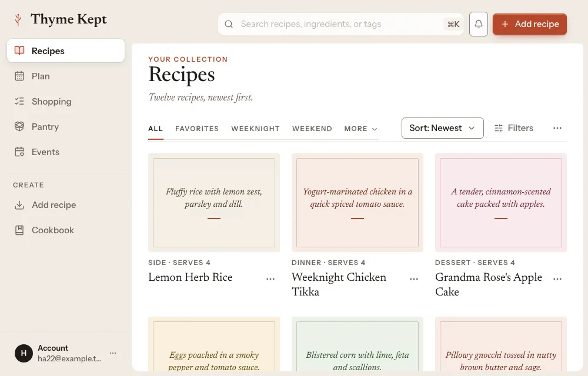This screenshot has width=588, height=376.
Task: Click the 'DESSERT · SERVES 4' label
Action: [475, 263]
